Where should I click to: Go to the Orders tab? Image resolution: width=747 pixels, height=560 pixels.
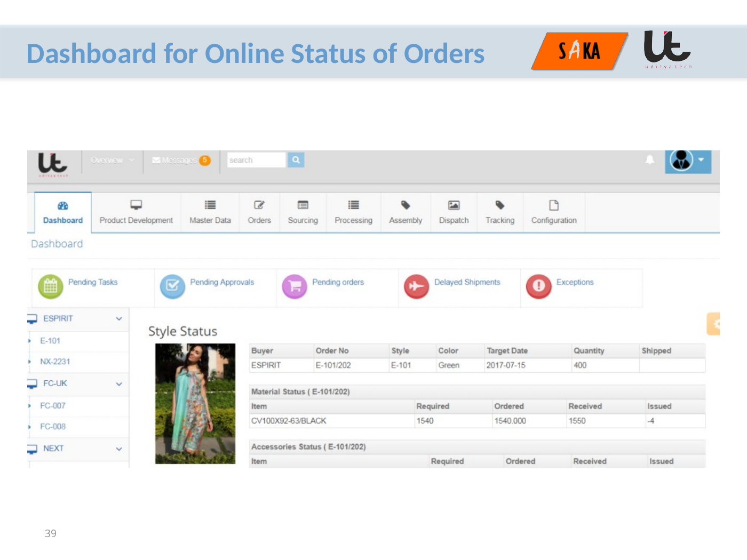click(259, 212)
